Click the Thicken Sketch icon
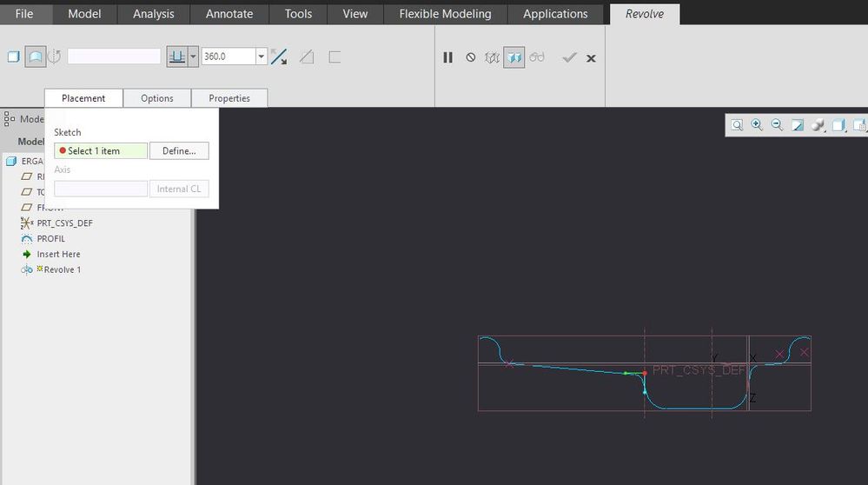 click(x=335, y=56)
